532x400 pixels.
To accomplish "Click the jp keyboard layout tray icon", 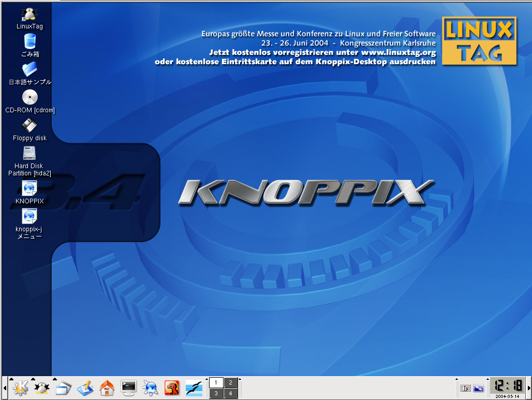I will click(x=466, y=388).
